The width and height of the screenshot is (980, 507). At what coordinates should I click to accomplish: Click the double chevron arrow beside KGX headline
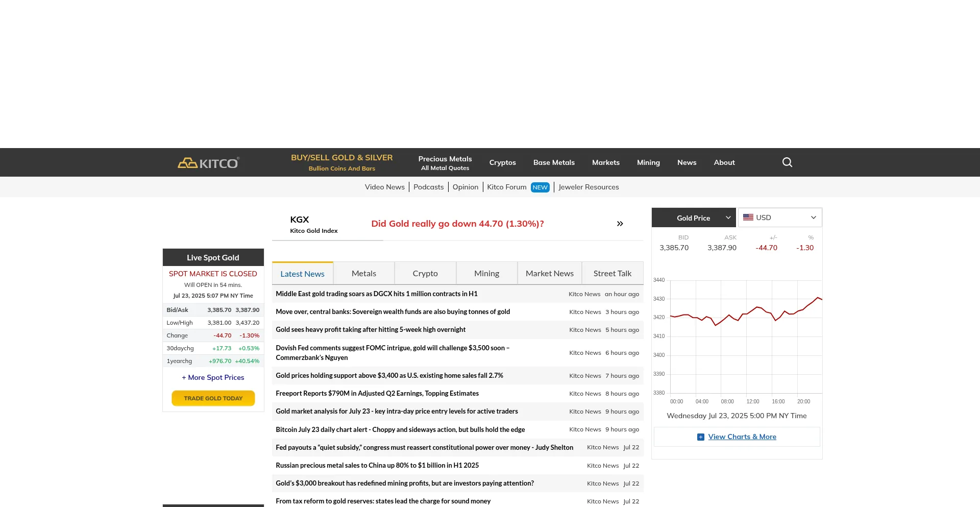pyautogui.click(x=620, y=224)
